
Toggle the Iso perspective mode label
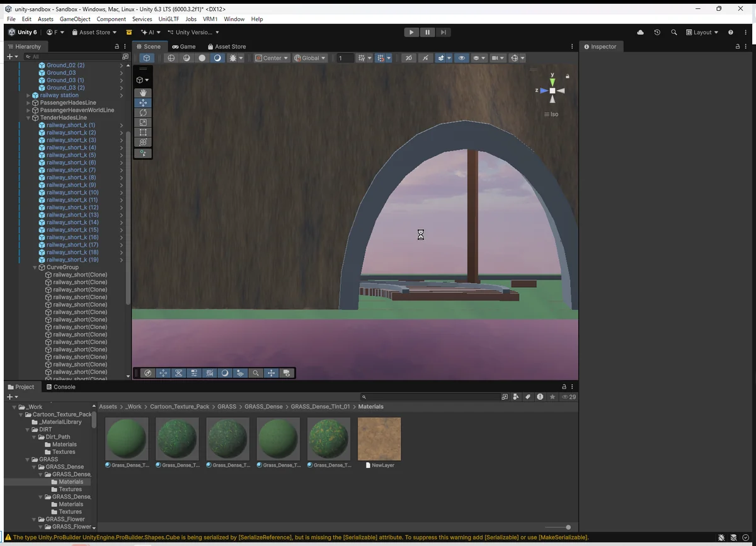tap(551, 114)
